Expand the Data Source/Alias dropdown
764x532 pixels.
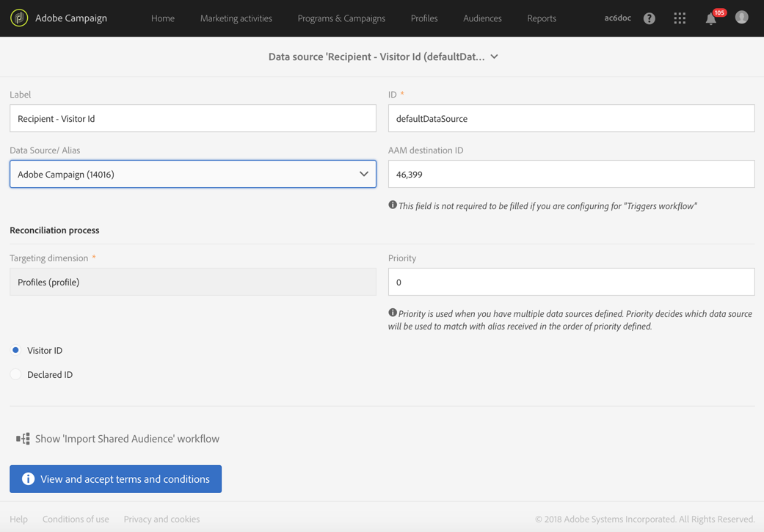click(364, 175)
